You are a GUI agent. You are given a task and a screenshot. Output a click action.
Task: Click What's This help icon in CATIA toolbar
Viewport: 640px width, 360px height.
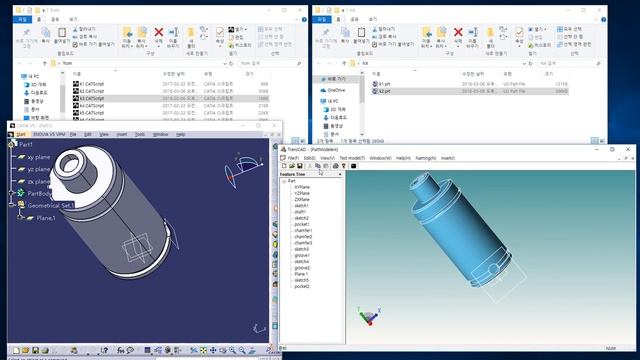point(104,350)
